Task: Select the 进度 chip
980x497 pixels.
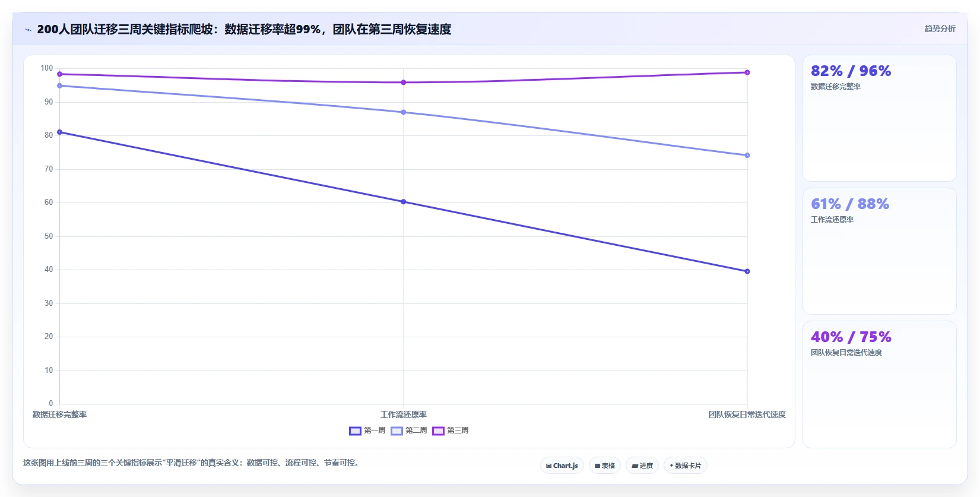Action: pyautogui.click(x=642, y=466)
